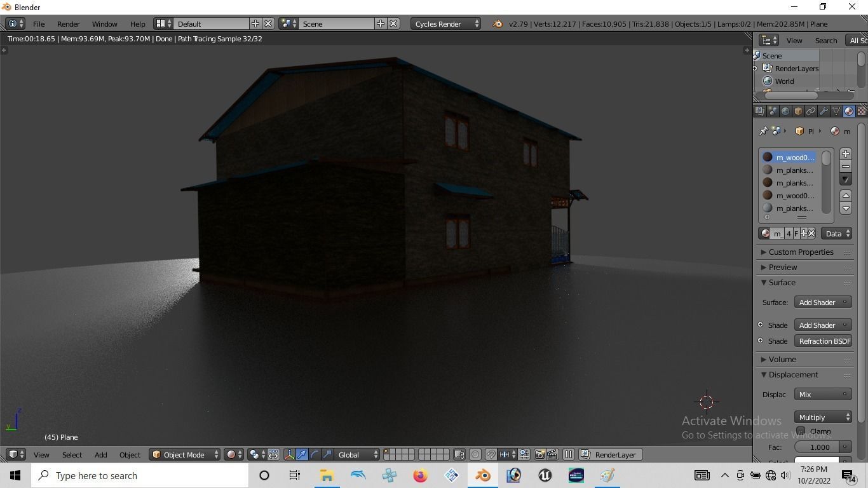Select the translate manipulator arrow
The height and width of the screenshot is (488, 868).
click(x=302, y=455)
